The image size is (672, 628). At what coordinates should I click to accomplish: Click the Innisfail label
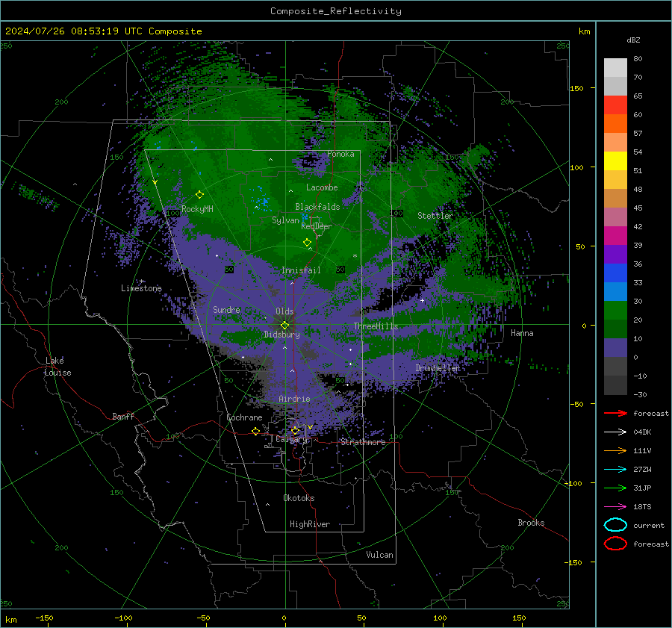(301, 270)
